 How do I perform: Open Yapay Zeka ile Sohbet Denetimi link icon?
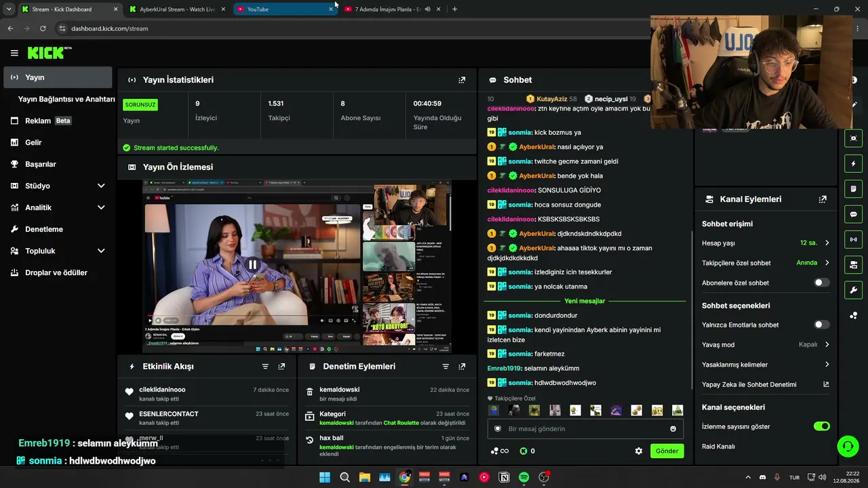(826, 384)
